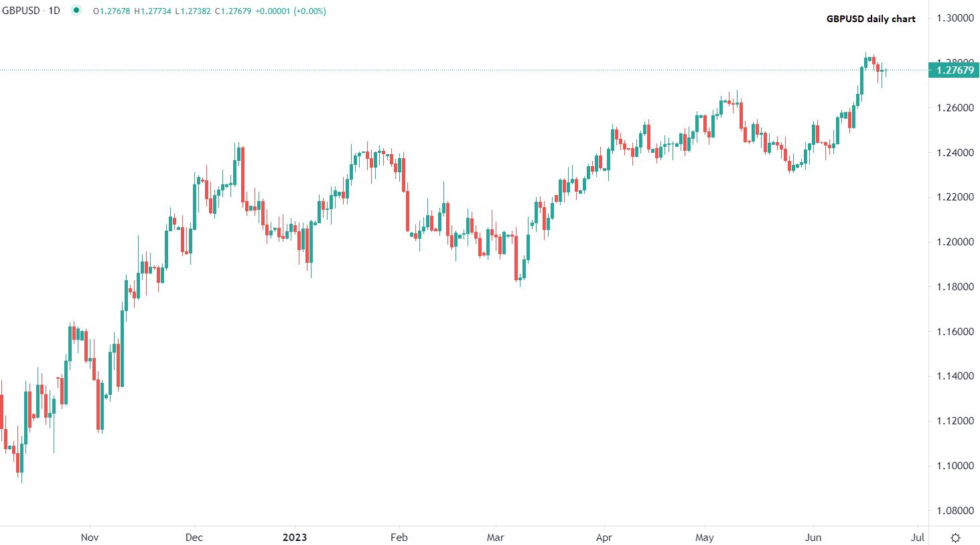Screen dimensions: 980x545
Task: Click the open value O1.27678
Action: click(x=111, y=11)
